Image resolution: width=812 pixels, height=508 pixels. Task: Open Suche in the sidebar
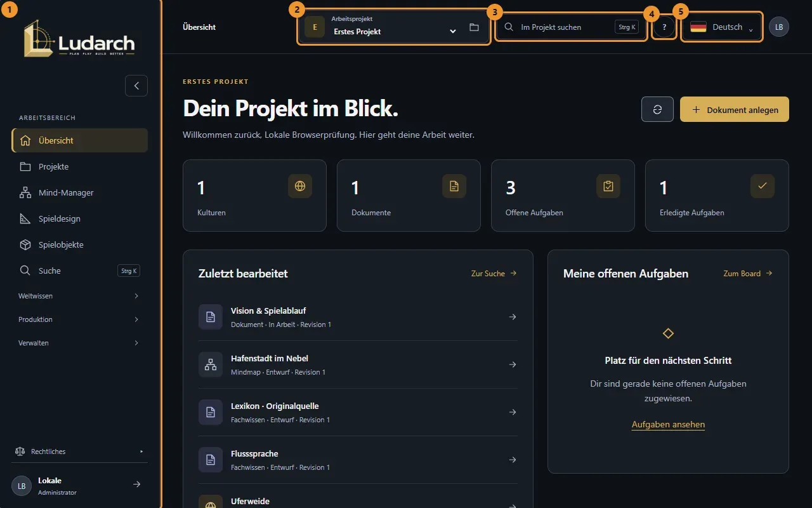79,271
